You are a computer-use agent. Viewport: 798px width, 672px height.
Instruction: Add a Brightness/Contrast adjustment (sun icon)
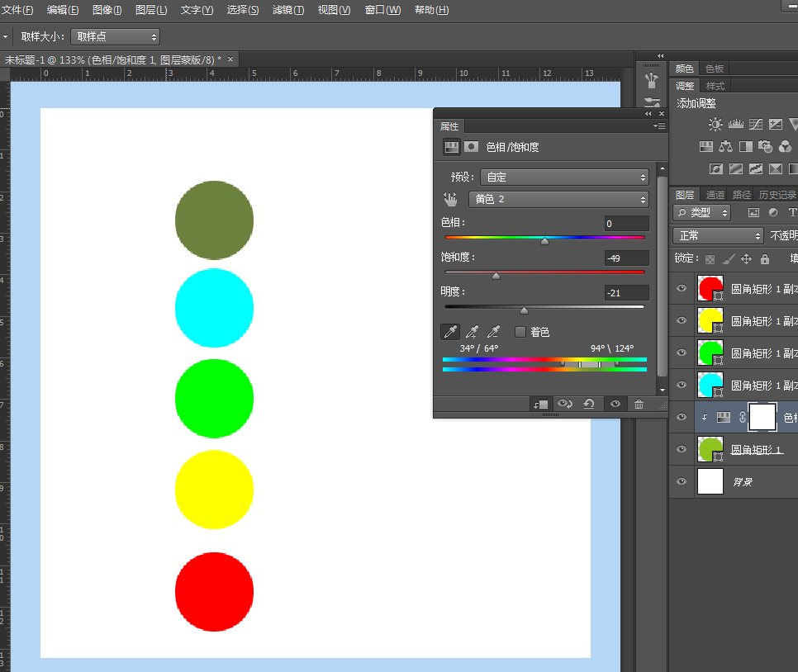(715, 125)
